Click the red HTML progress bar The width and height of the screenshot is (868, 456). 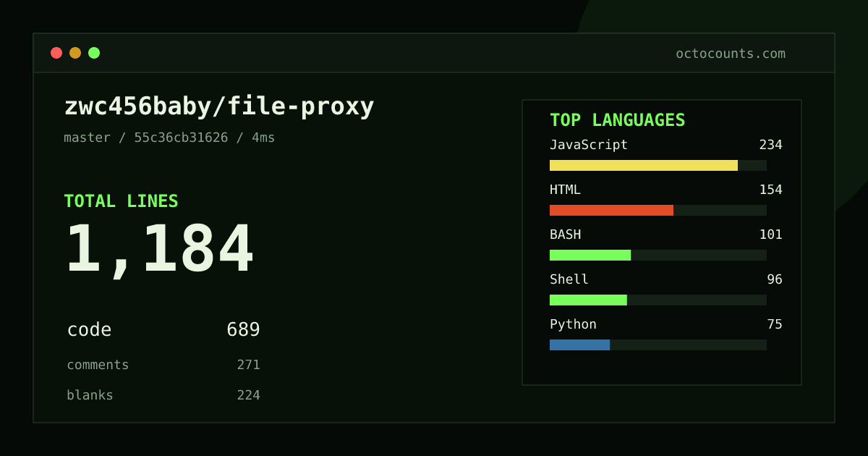point(611,210)
